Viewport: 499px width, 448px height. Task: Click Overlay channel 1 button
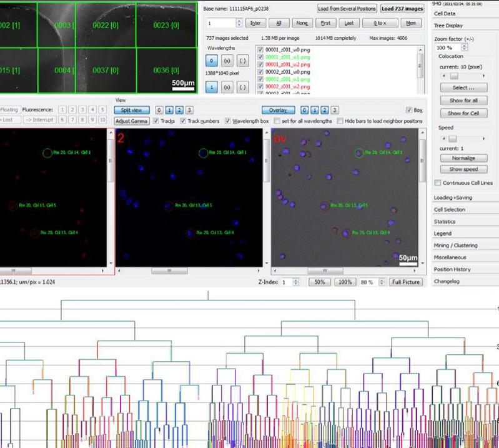[x=315, y=110]
